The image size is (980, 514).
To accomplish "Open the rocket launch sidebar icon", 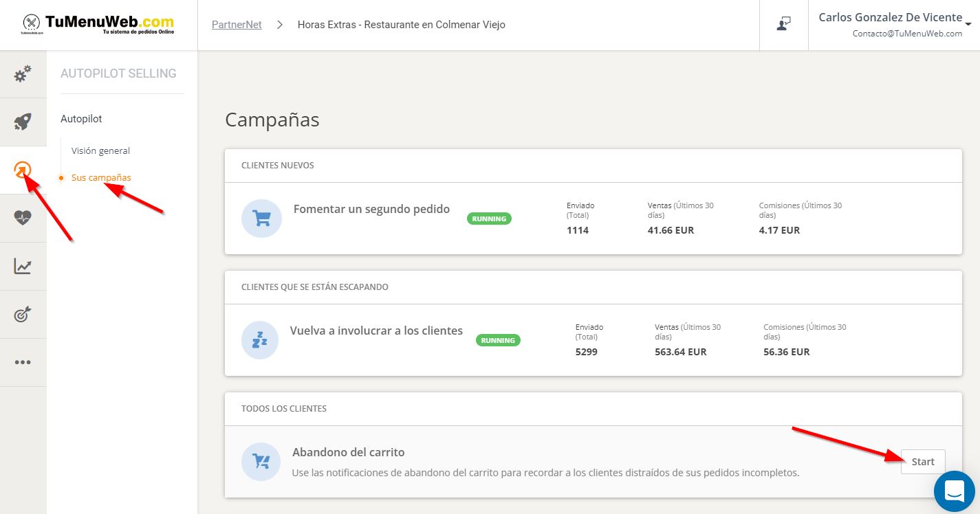I will tap(23, 122).
